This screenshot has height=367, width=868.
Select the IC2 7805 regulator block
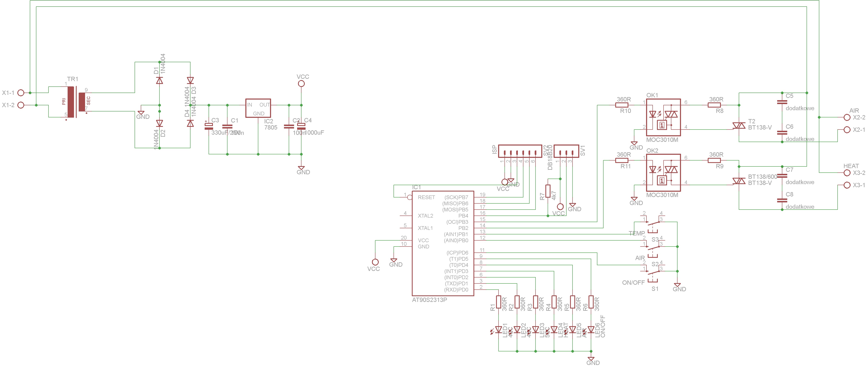tap(258, 108)
